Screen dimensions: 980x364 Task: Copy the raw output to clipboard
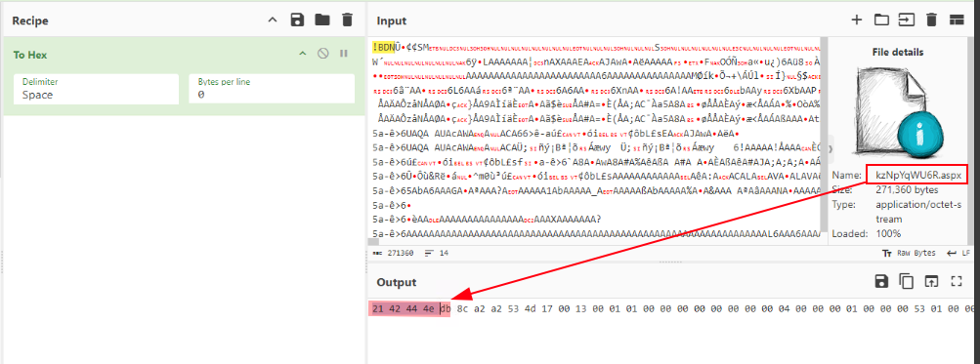[x=907, y=282]
